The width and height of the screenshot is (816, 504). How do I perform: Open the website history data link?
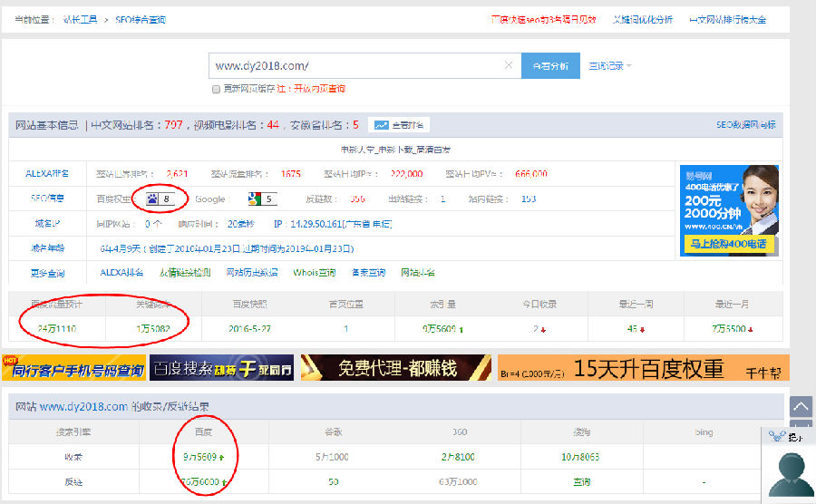click(252, 273)
